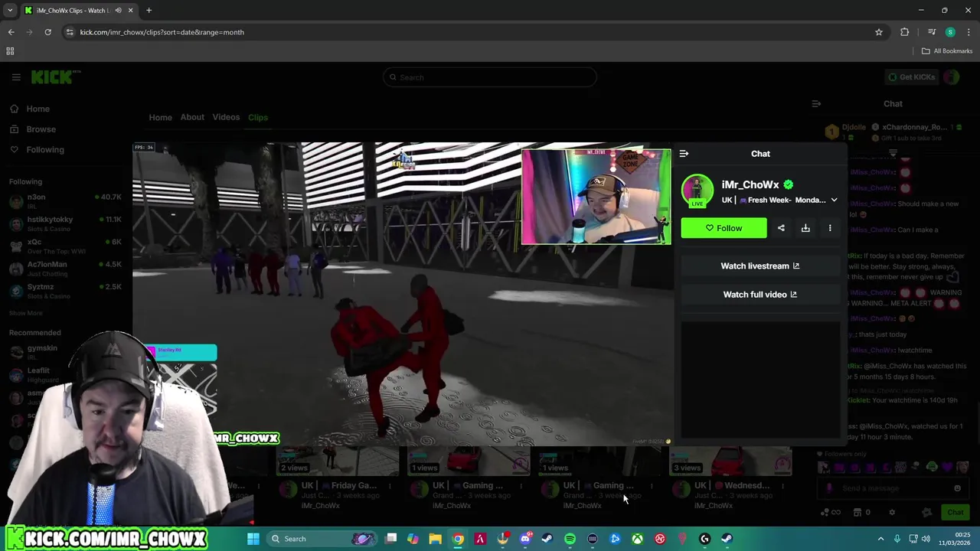The width and height of the screenshot is (980, 551).
Task: Open Copilot from the taskbar
Action: (x=413, y=539)
